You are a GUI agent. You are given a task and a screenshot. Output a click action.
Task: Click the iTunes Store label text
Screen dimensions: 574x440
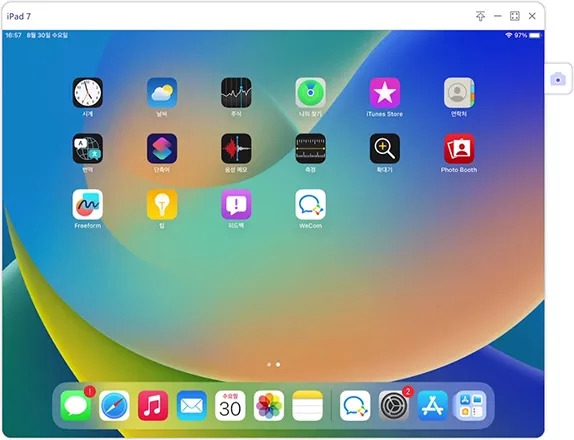coord(385,114)
